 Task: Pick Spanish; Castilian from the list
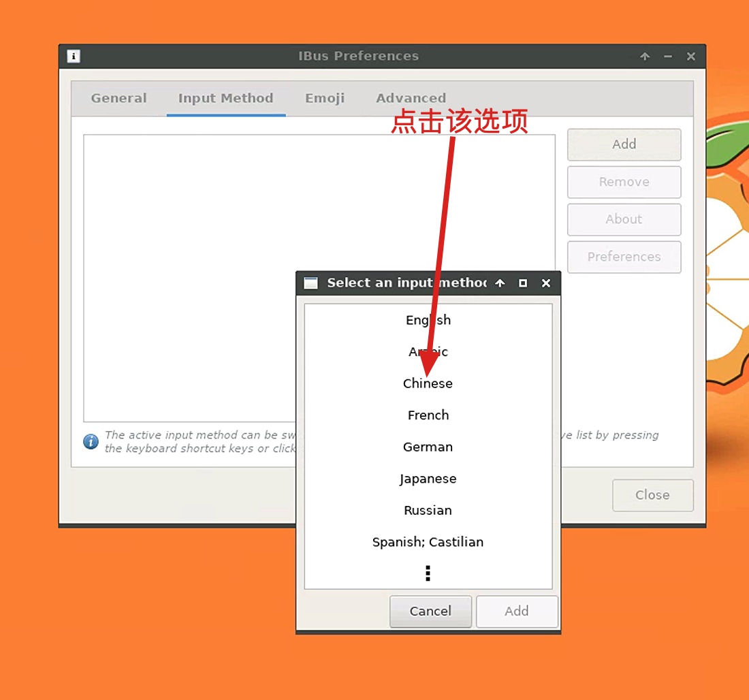[x=428, y=542]
